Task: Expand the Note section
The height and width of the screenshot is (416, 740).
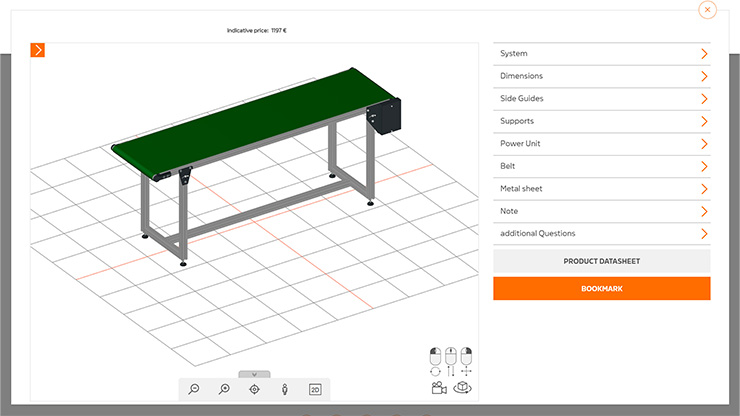Action: [x=602, y=211]
